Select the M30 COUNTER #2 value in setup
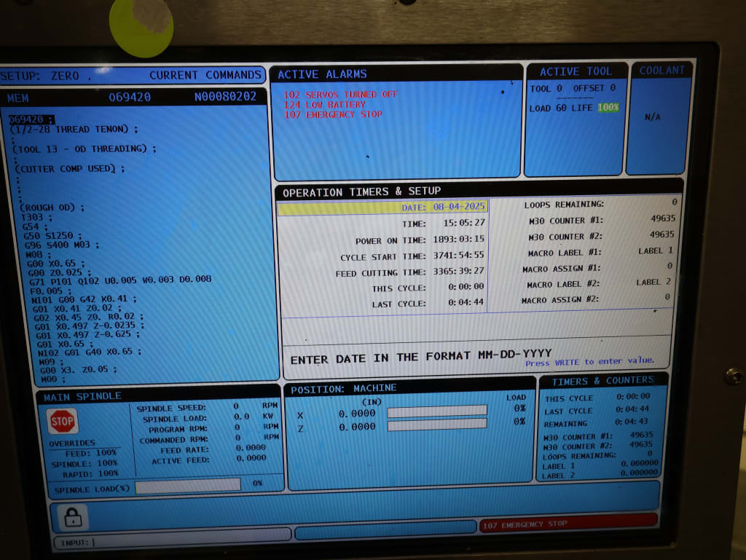This screenshot has height=560, width=746. pyautogui.click(x=661, y=234)
